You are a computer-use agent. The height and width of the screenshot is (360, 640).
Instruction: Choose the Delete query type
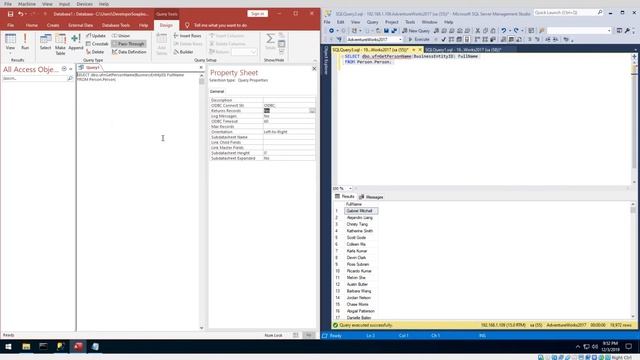pos(95,52)
